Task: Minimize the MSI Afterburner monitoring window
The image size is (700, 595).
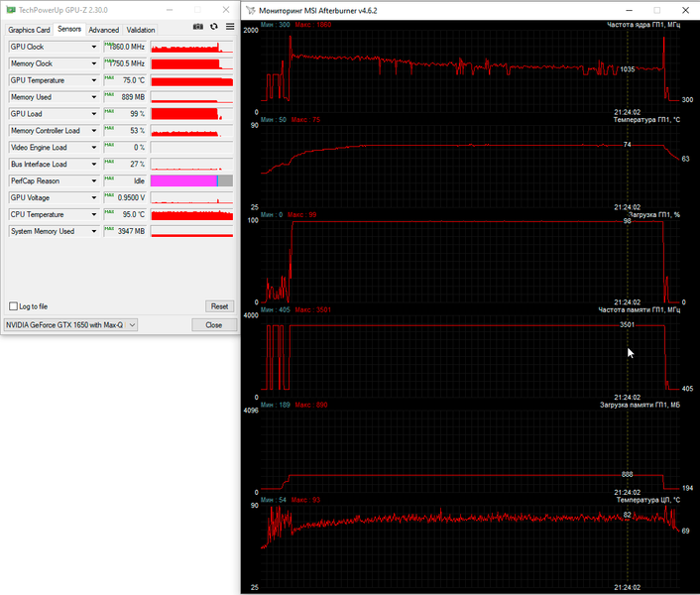Action: (629, 9)
